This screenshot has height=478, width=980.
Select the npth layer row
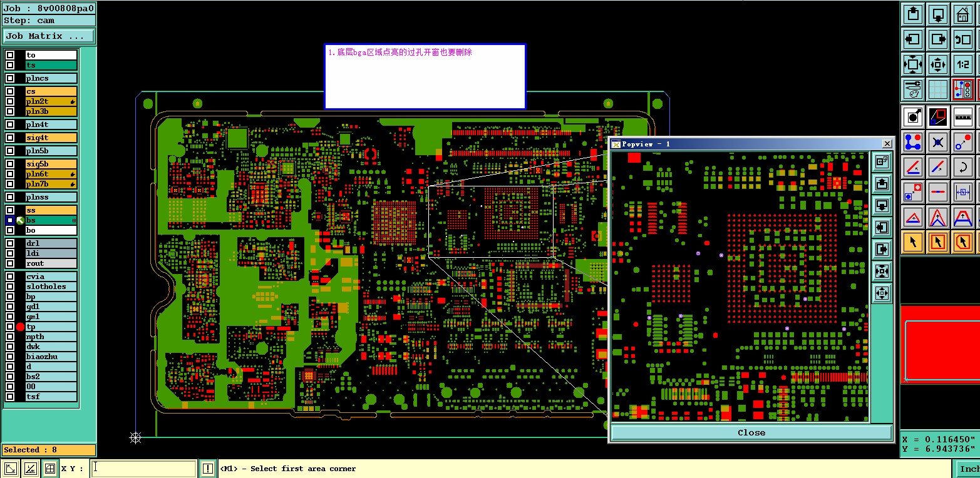point(51,337)
